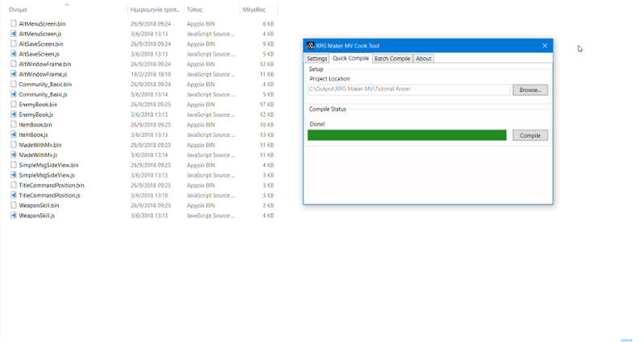Click the RPG Maker MV Cook Tool title icon
The width and height of the screenshot is (644, 342).
[311, 46]
